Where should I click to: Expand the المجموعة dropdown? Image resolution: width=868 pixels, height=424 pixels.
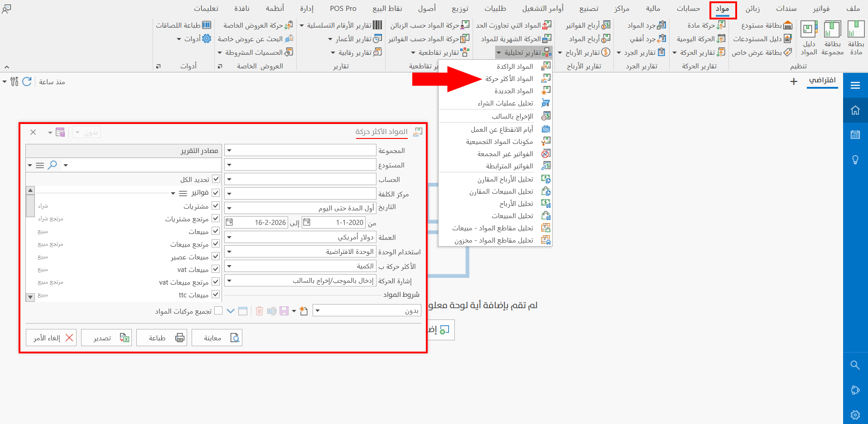point(229,150)
